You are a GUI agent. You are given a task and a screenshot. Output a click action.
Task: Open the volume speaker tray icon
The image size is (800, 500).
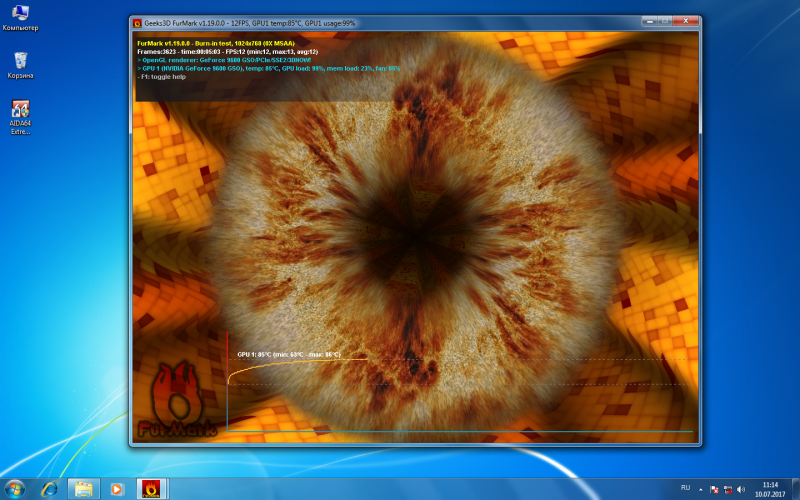(741, 488)
